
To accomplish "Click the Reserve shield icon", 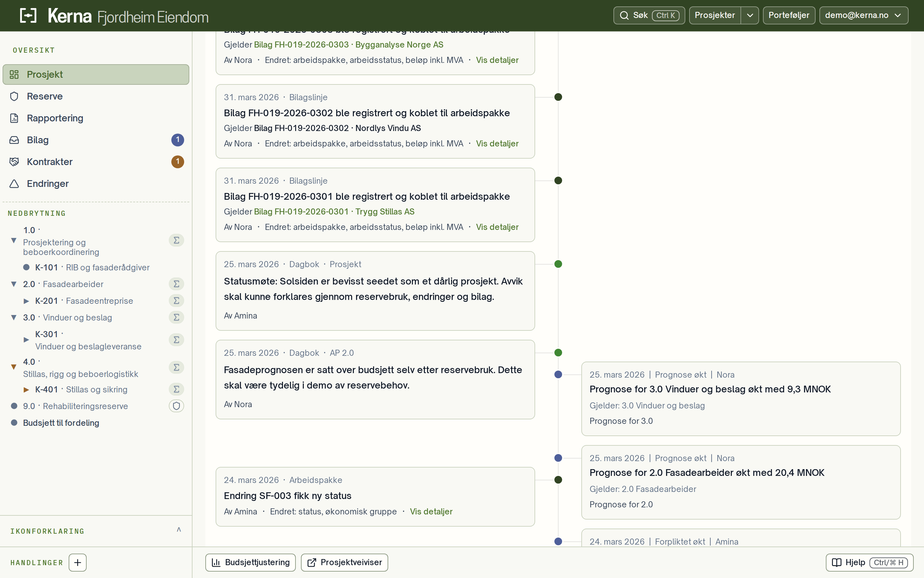I will [x=14, y=96].
